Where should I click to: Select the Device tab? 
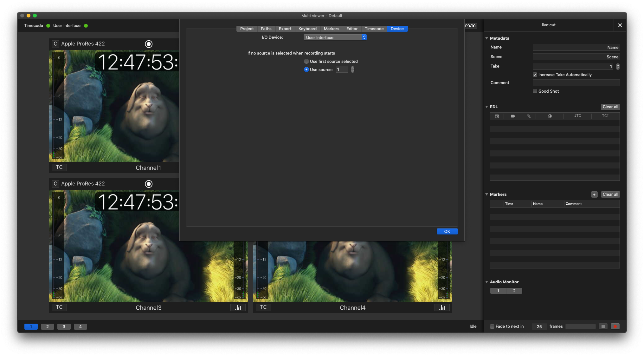pyautogui.click(x=397, y=29)
